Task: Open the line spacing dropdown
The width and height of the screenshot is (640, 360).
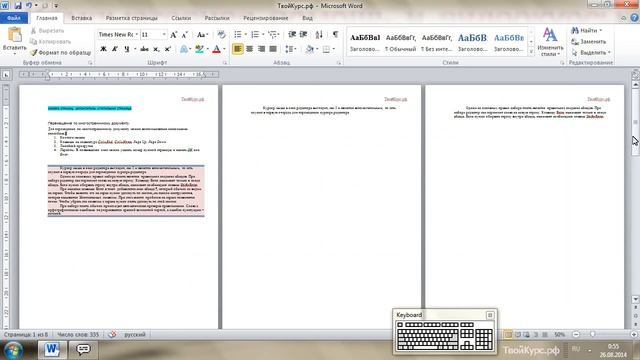Action: click(x=290, y=49)
